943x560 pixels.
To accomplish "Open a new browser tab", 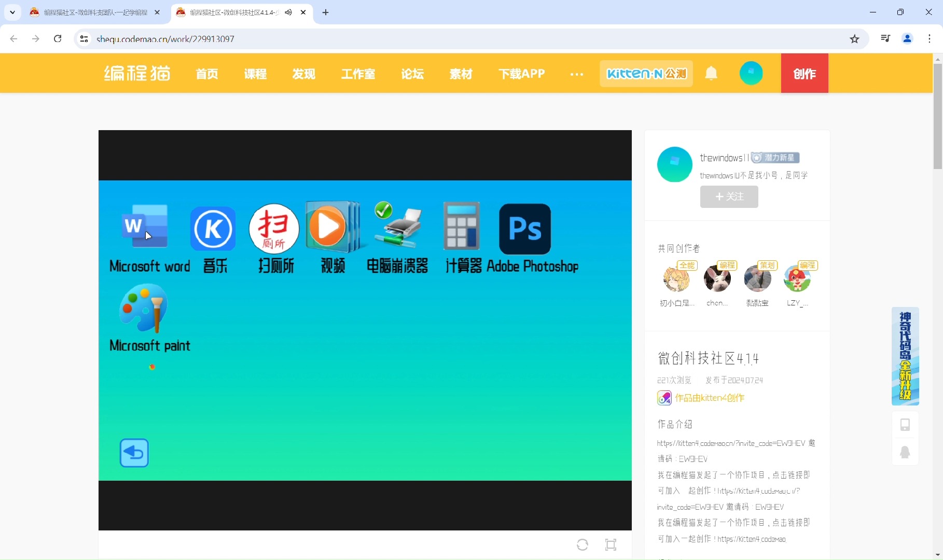I will (326, 12).
